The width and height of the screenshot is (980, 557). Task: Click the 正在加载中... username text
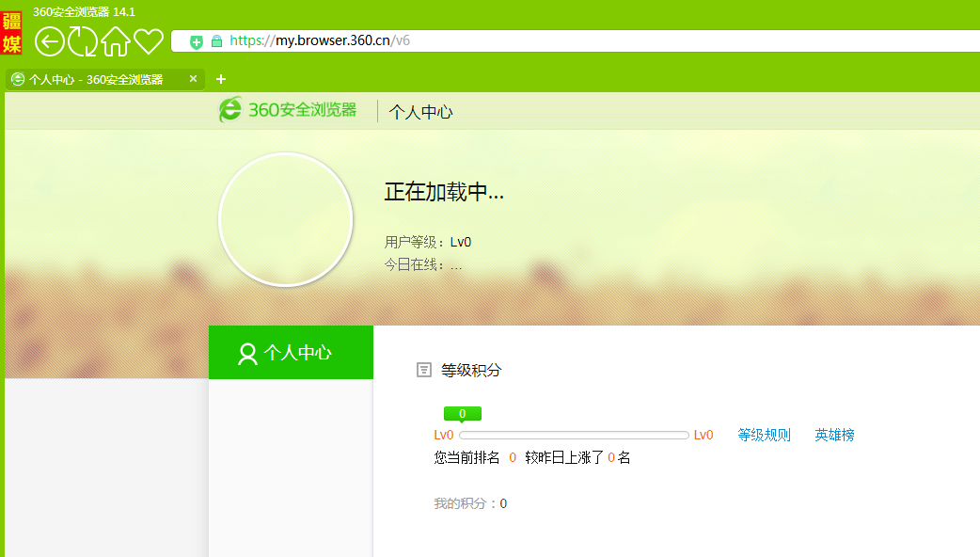(444, 192)
